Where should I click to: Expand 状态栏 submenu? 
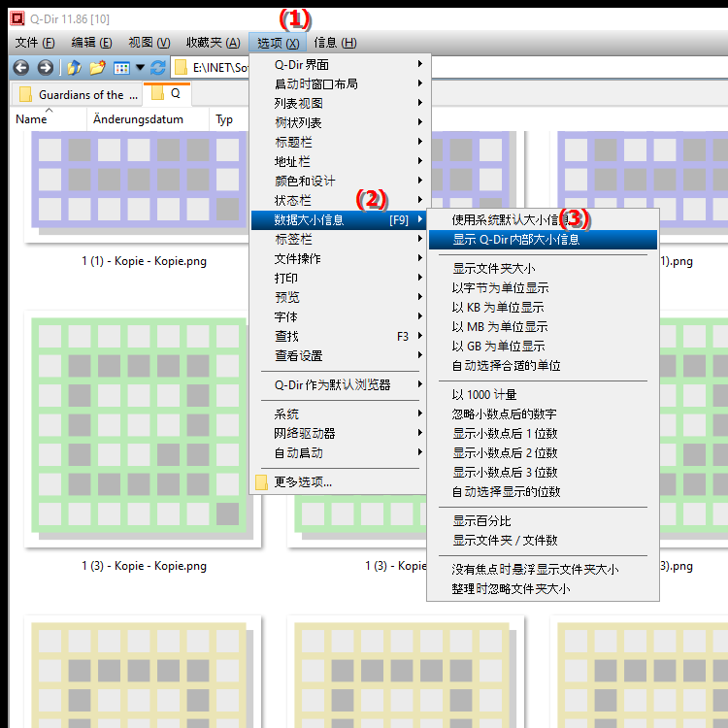pyautogui.click(x=340, y=201)
